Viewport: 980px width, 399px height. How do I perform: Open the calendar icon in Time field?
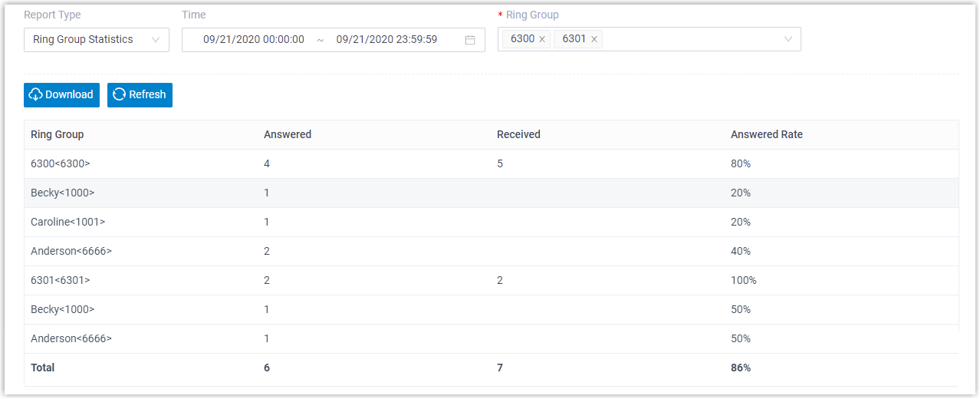coord(470,40)
